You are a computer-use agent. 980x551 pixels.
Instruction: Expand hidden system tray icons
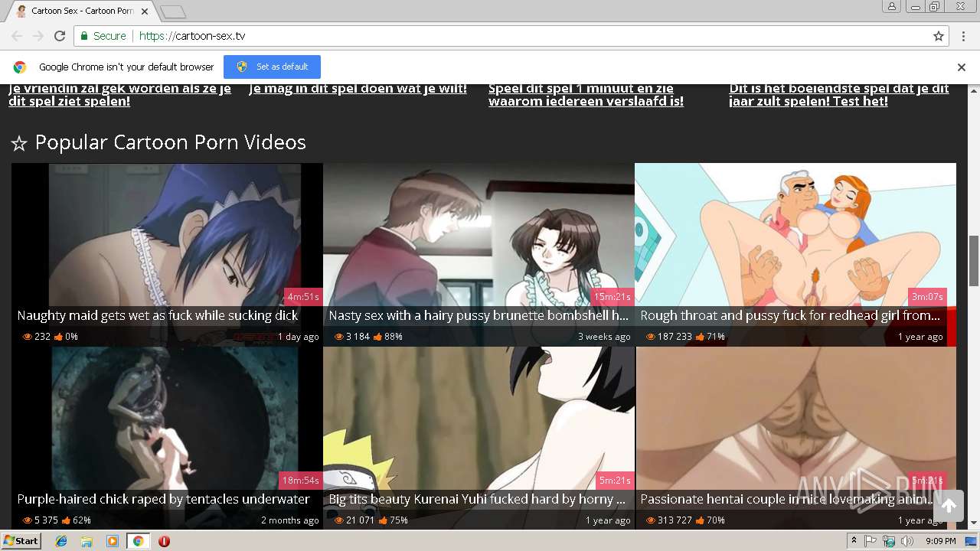pyautogui.click(x=854, y=541)
